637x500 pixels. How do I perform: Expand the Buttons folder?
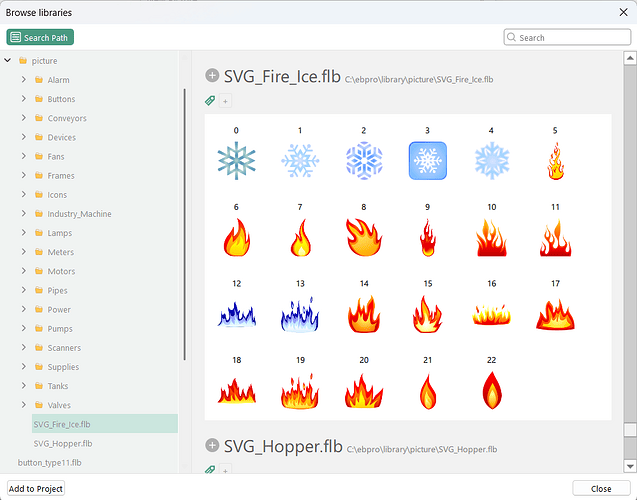24,99
